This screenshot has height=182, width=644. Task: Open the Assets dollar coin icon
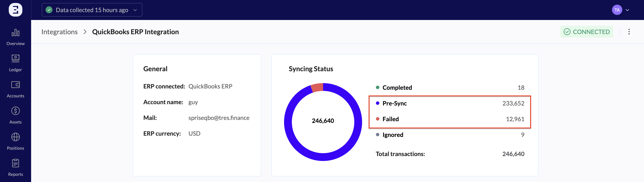(x=16, y=111)
